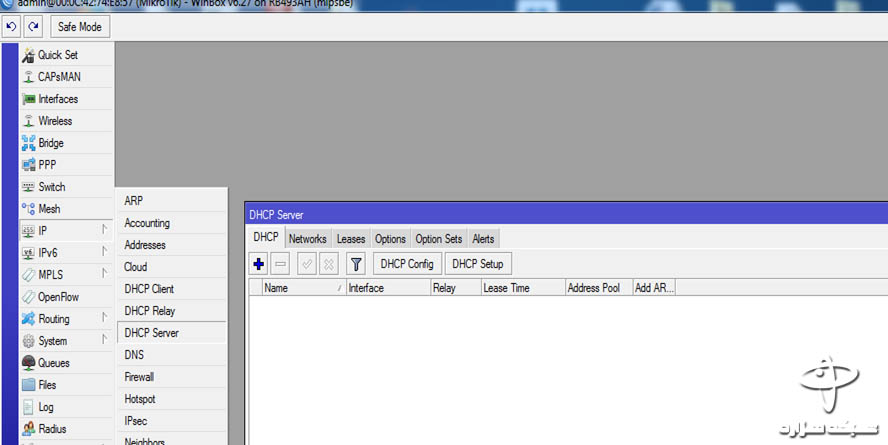Click the Routing icon in the sidebar
888x445 pixels.
28,319
